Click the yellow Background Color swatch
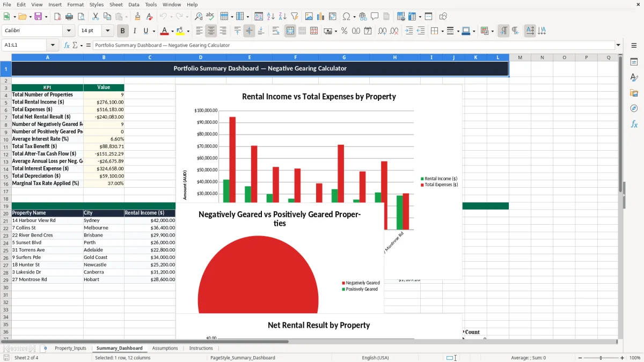The width and height of the screenshot is (644, 362). pyautogui.click(x=180, y=31)
